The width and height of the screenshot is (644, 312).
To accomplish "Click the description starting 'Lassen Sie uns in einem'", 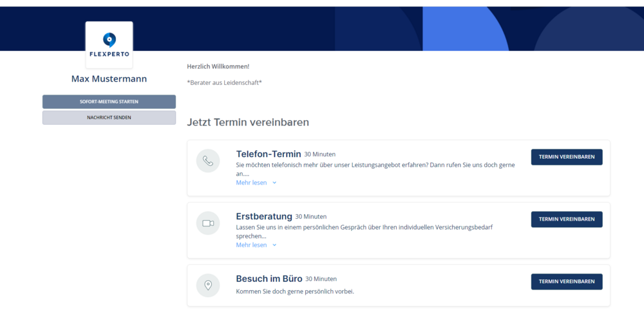I will 365,232.
